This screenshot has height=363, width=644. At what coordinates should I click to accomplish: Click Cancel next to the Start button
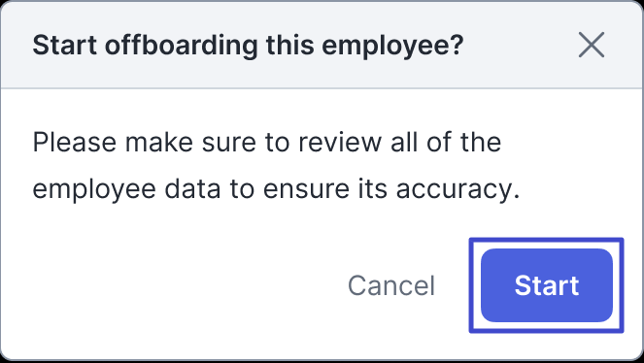(x=391, y=285)
